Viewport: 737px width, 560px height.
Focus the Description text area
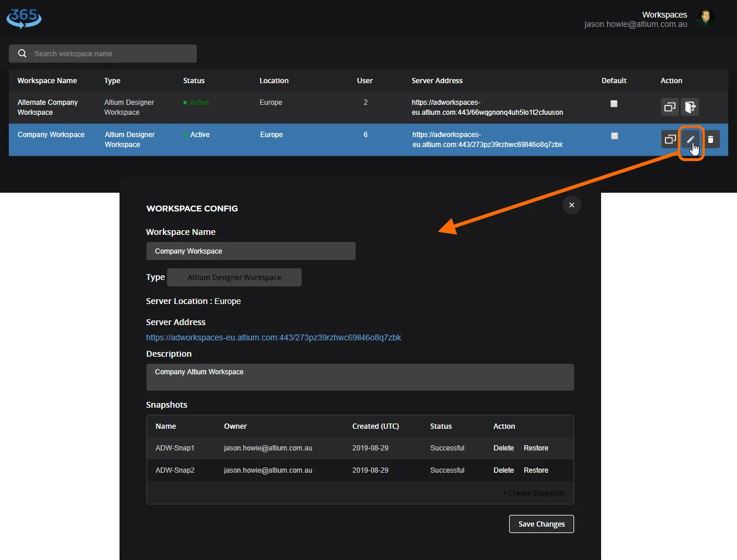pyautogui.click(x=360, y=377)
